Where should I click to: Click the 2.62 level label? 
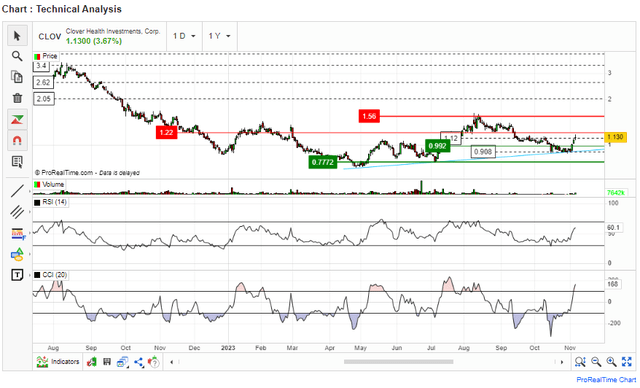tap(43, 82)
